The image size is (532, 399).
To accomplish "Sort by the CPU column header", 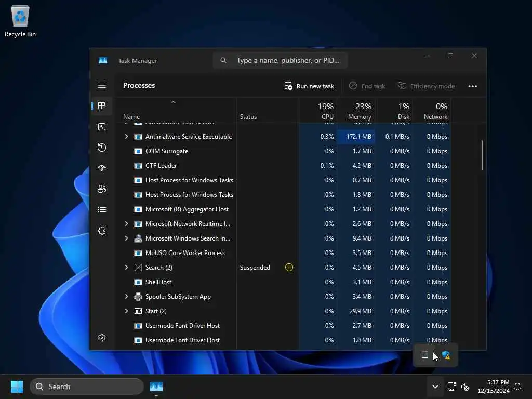I will click(x=318, y=111).
